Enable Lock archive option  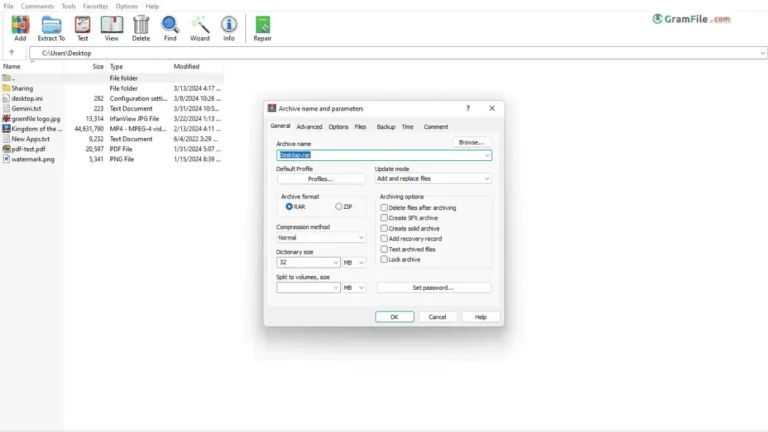coord(384,260)
